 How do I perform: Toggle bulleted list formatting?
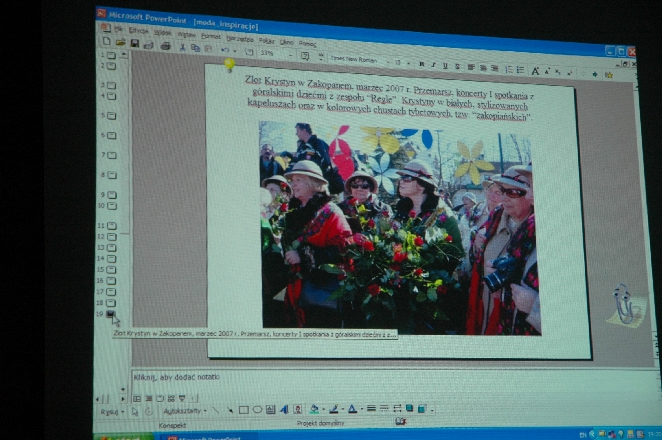pyautogui.click(x=521, y=70)
